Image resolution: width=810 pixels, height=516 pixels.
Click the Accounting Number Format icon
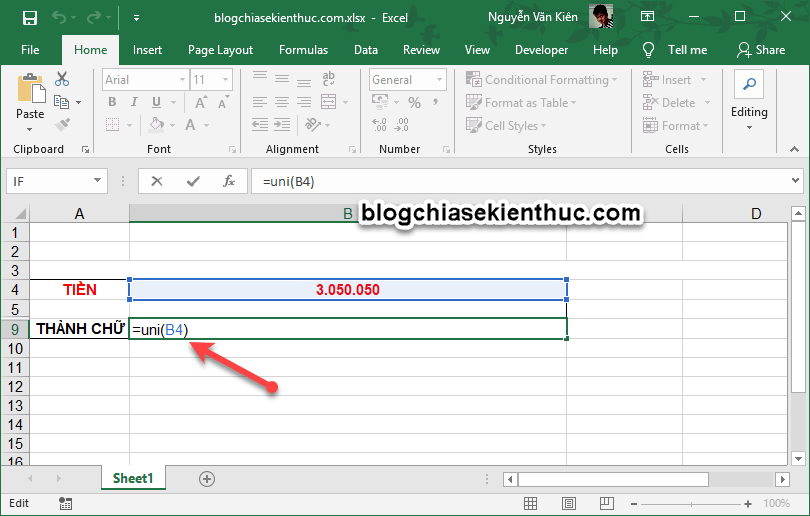pyautogui.click(x=380, y=102)
